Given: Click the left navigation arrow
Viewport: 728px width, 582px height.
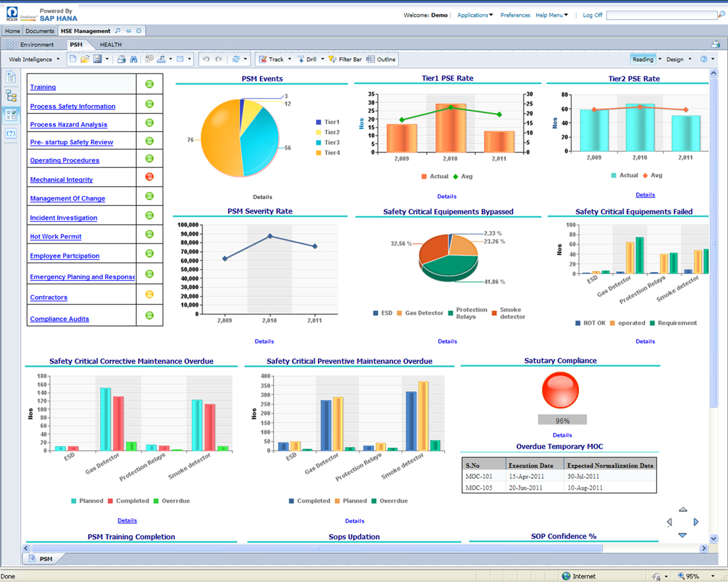Looking at the screenshot, I should click(669, 522).
